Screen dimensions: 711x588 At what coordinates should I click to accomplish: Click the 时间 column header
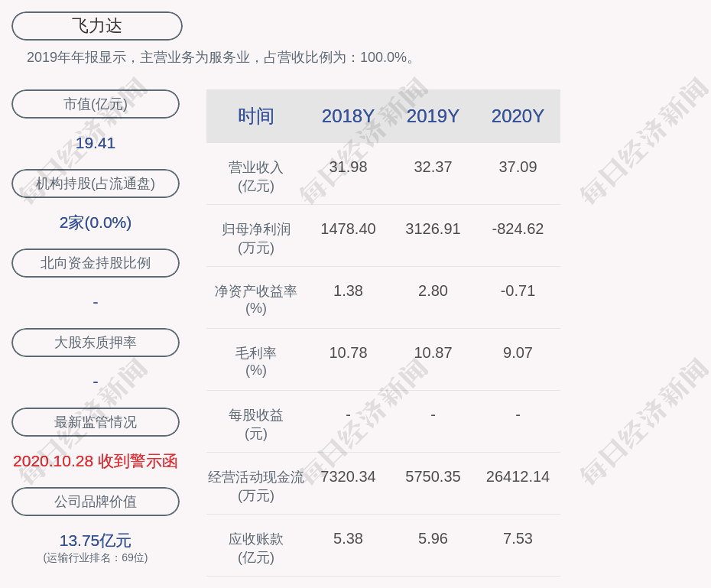click(x=256, y=116)
